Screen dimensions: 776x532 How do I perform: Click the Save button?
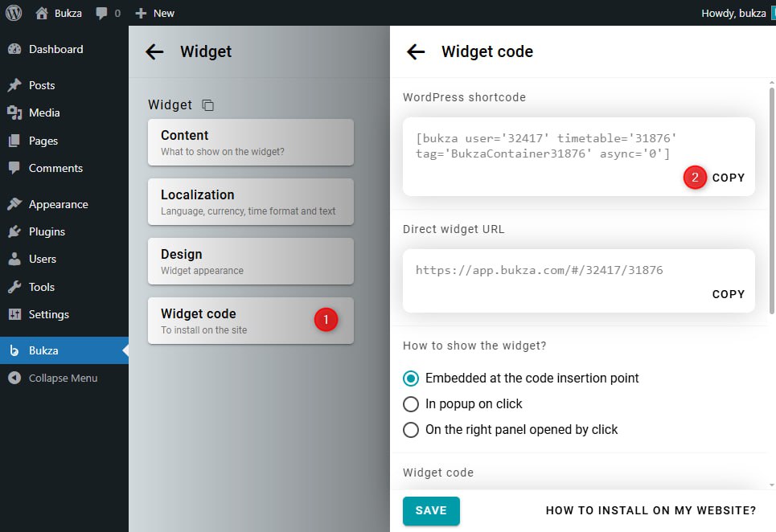coord(431,510)
